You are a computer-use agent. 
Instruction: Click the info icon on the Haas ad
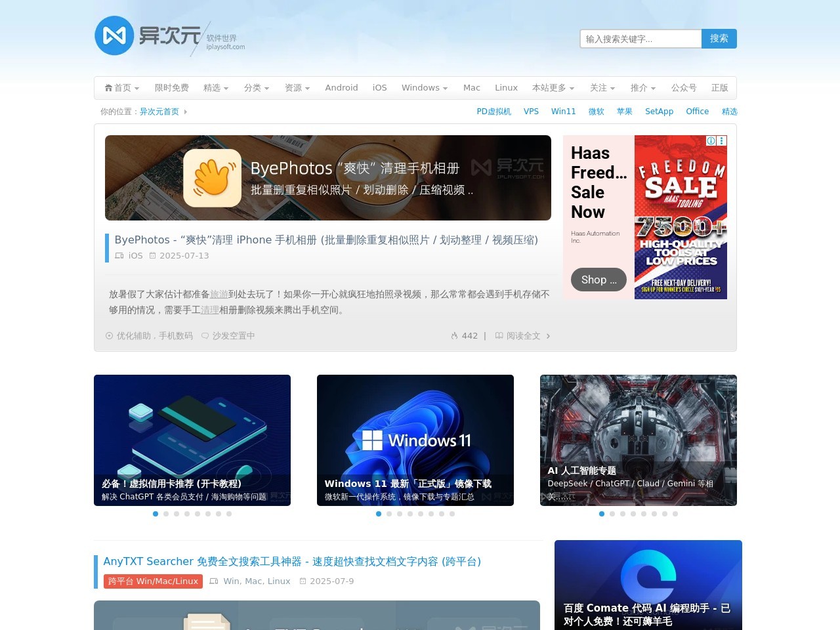[710, 140]
